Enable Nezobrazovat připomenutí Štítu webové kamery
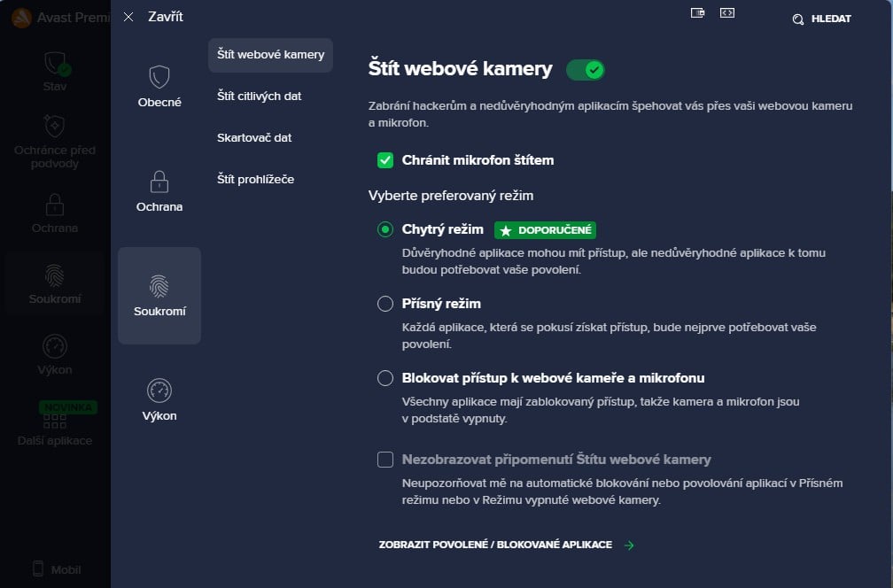The image size is (893, 588). [x=385, y=460]
